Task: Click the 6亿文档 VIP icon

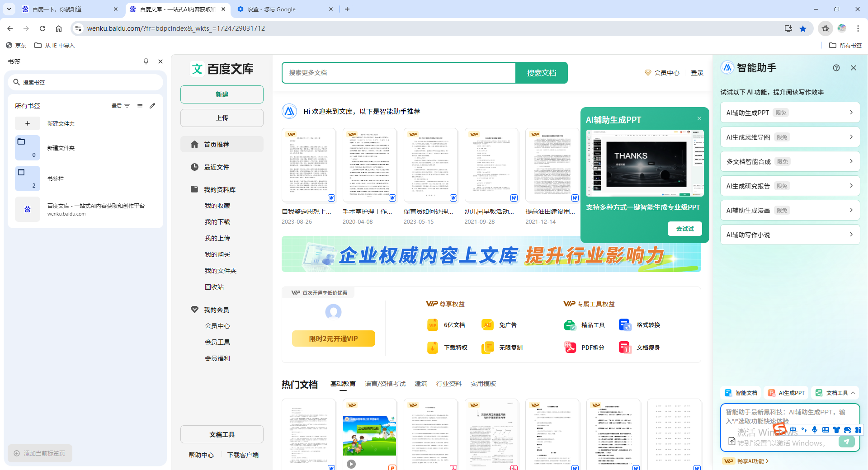Action: click(x=433, y=325)
